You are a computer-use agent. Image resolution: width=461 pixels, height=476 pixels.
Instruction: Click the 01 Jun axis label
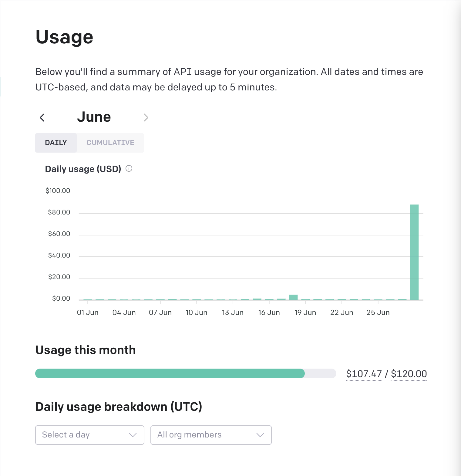click(x=88, y=312)
